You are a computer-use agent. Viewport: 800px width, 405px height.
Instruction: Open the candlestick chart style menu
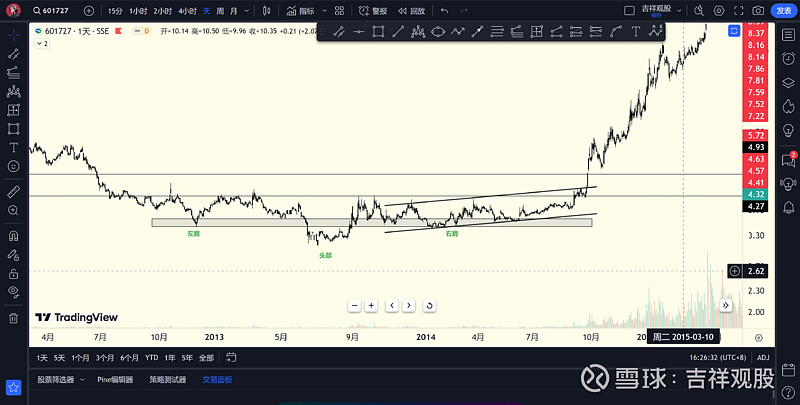tap(266, 11)
